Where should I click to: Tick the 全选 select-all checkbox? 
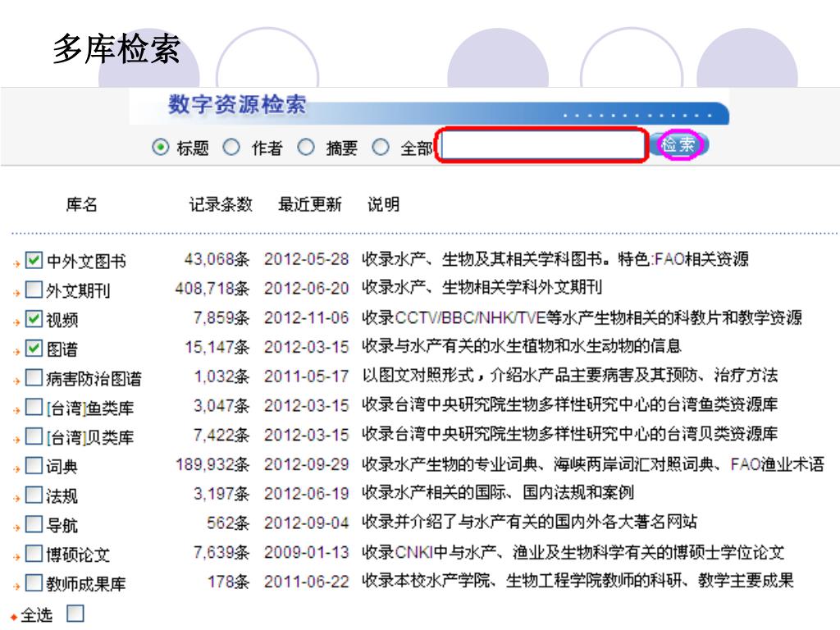(x=75, y=613)
